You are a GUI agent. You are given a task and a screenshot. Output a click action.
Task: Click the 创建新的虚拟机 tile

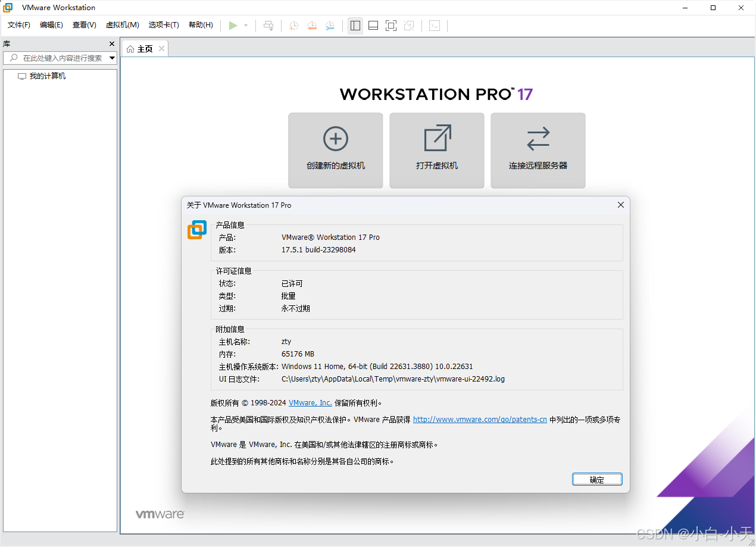click(x=336, y=151)
